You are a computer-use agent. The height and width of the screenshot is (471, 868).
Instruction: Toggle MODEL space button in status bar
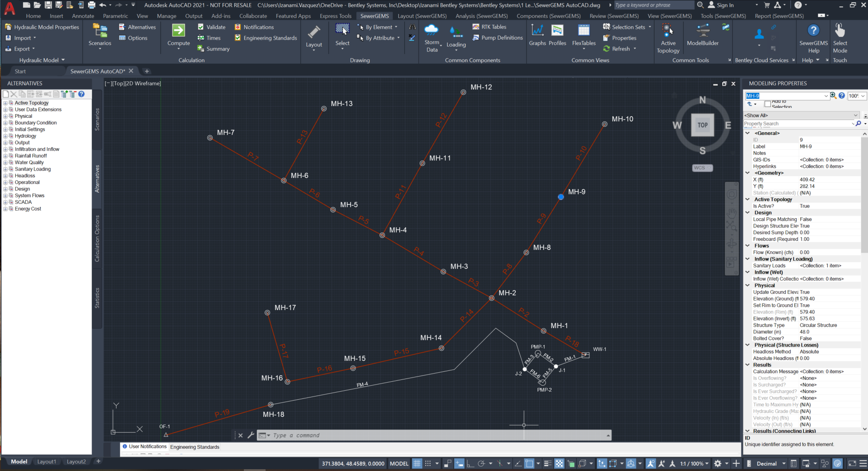click(399, 463)
